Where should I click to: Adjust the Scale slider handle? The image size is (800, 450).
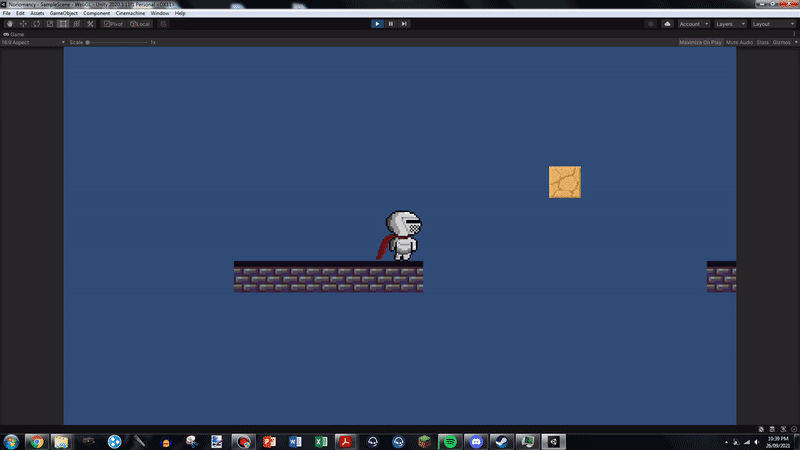[x=87, y=42]
